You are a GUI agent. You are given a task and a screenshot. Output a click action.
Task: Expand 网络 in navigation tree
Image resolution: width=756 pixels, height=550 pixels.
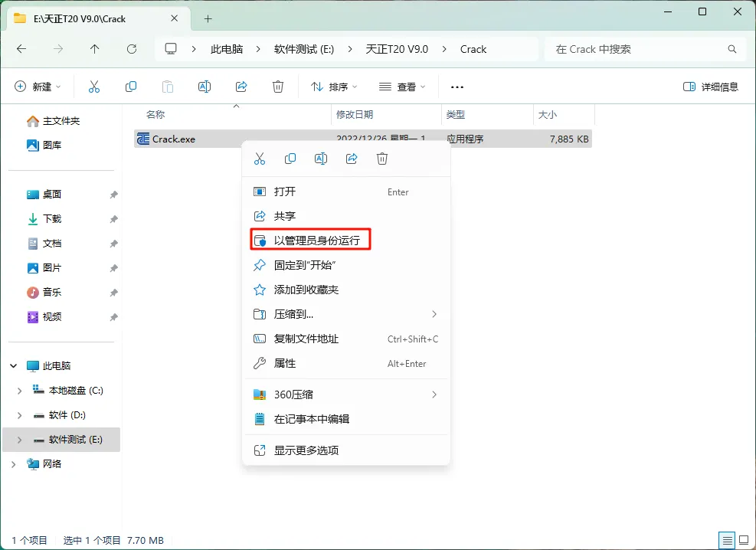(14, 464)
